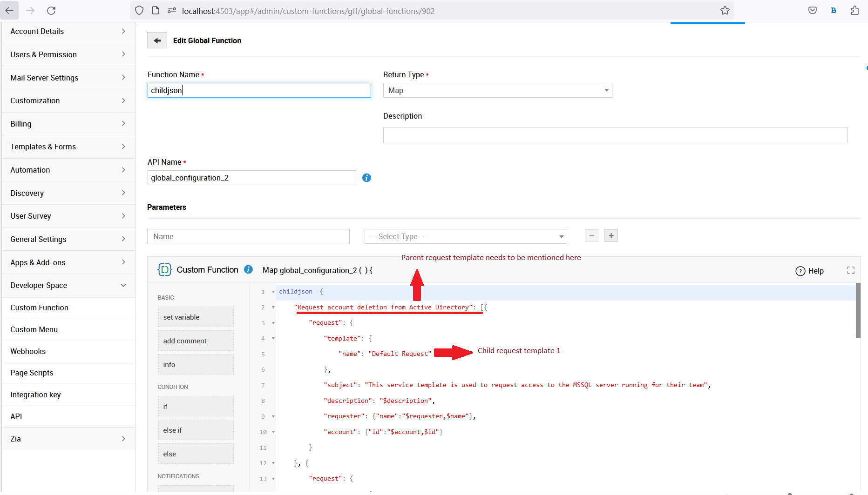Click the API Name info icon
Image resolution: width=868 pixels, height=495 pixels.
pos(366,178)
